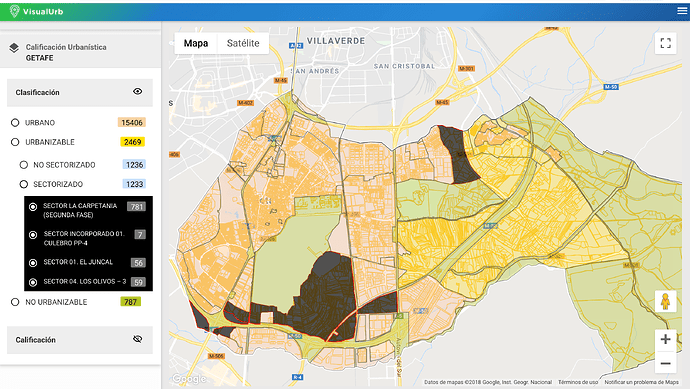The height and width of the screenshot is (389, 690).
Task: Click the Calificación section header
Action: pos(80,340)
